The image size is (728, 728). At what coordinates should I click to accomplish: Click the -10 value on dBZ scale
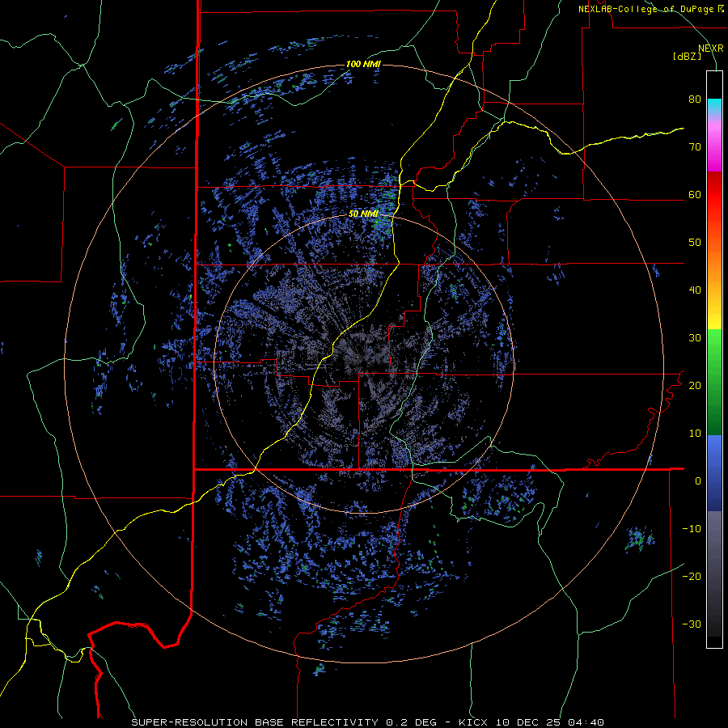pos(692,528)
